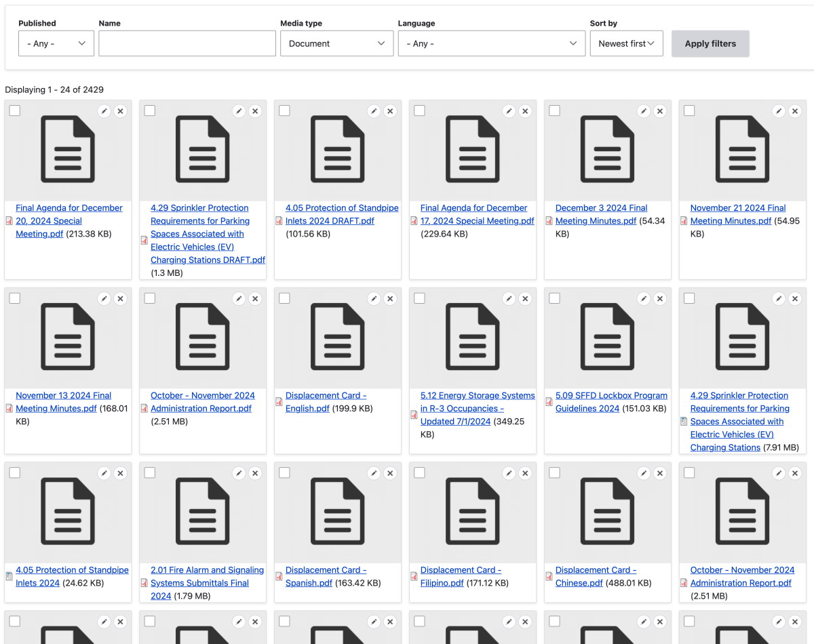Check the box for "November 13 2024 Final Meeting Minutes"

click(14, 298)
